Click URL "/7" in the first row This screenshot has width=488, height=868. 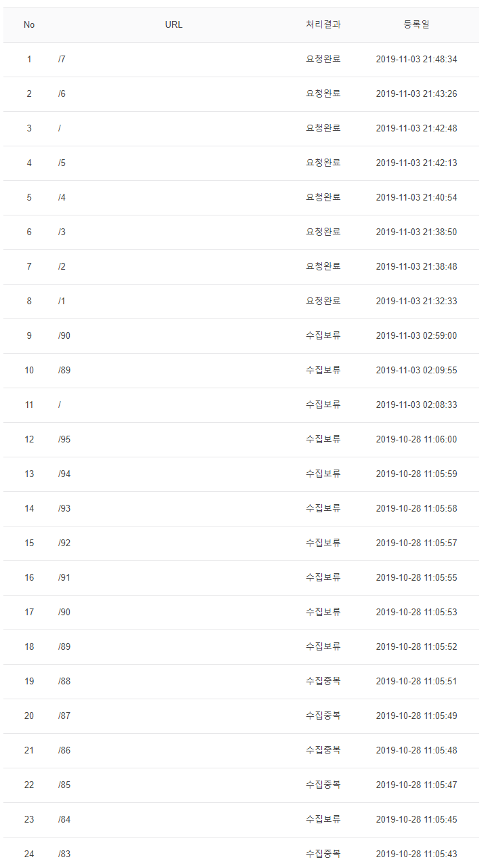(62, 59)
